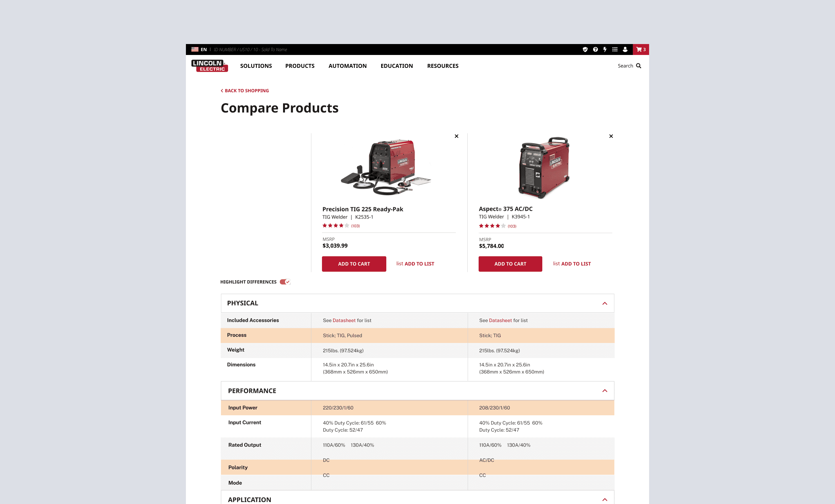Open the shopping cart with 3 items
Screen dimensions: 835x504
[x=640, y=50]
